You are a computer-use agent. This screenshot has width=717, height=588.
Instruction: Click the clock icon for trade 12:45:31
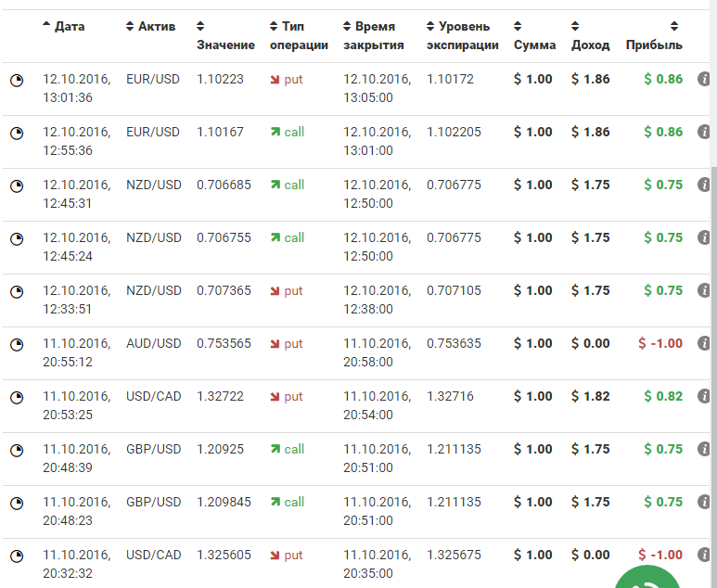(17, 186)
